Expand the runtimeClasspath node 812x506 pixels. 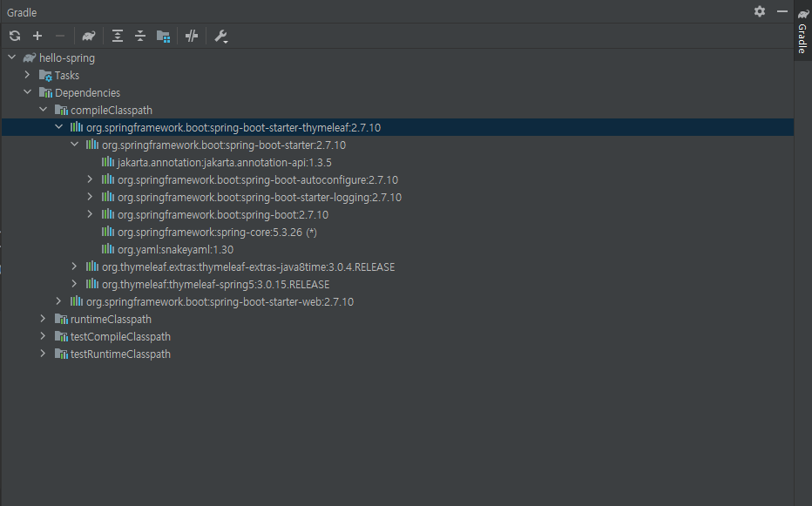[43, 319]
